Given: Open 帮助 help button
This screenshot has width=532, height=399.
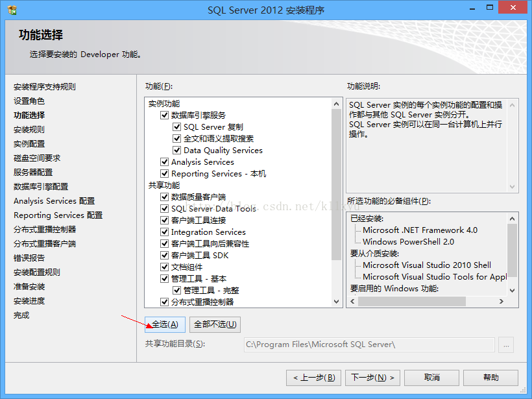Looking at the screenshot, I should point(490,378).
